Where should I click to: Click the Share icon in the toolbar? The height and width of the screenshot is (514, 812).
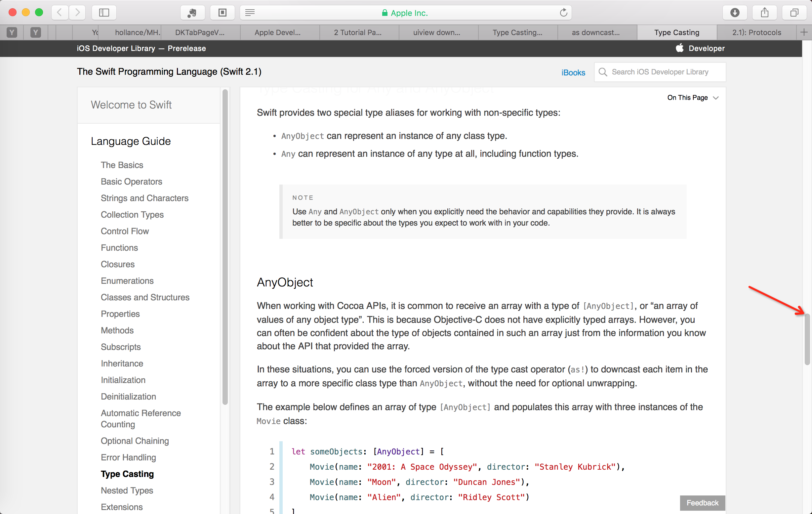tap(764, 13)
